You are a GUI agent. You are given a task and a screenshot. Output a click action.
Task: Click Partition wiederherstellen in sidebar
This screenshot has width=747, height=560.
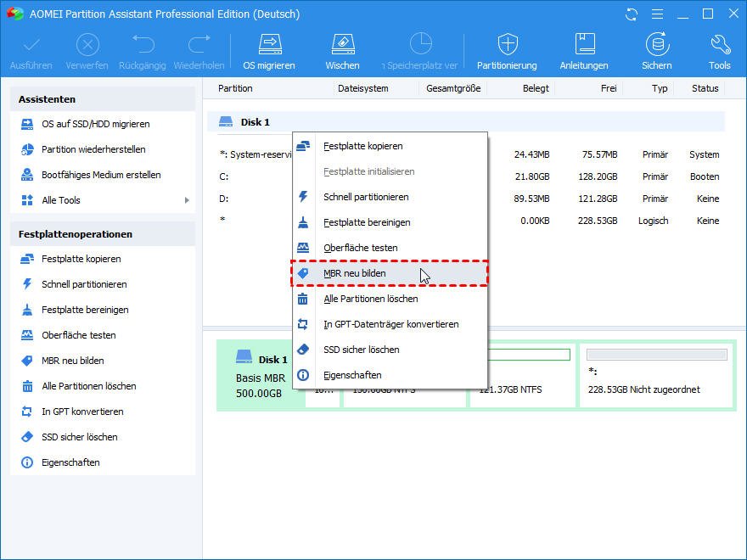tap(93, 149)
